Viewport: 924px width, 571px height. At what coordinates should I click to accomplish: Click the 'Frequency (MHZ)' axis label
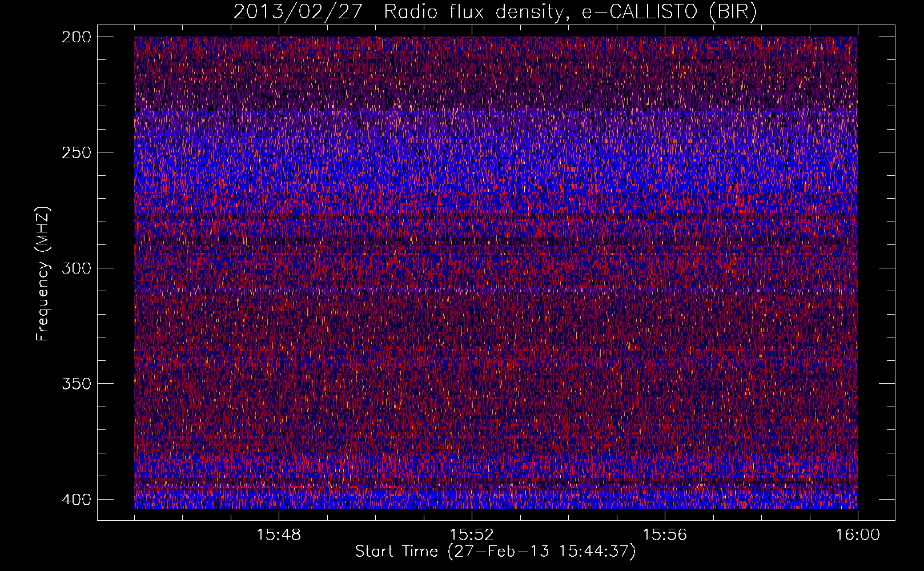click(43, 274)
